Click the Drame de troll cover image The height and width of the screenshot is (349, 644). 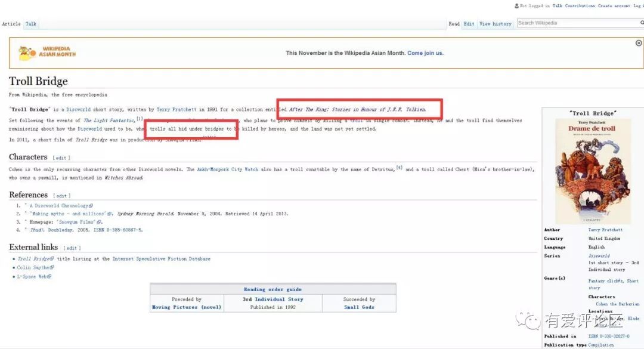point(593,171)
